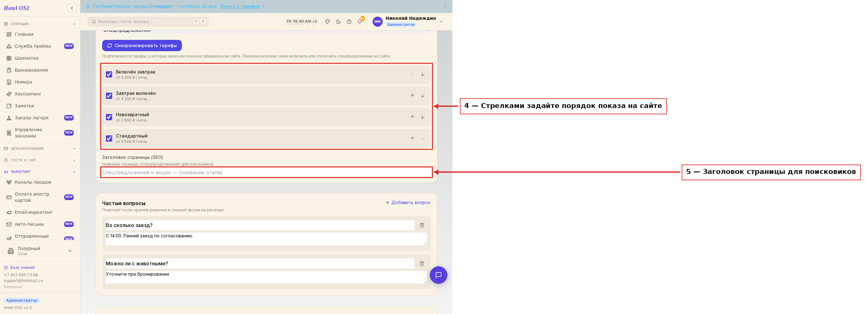Collapse the sidebar with the chevron button

coord(72,8)
